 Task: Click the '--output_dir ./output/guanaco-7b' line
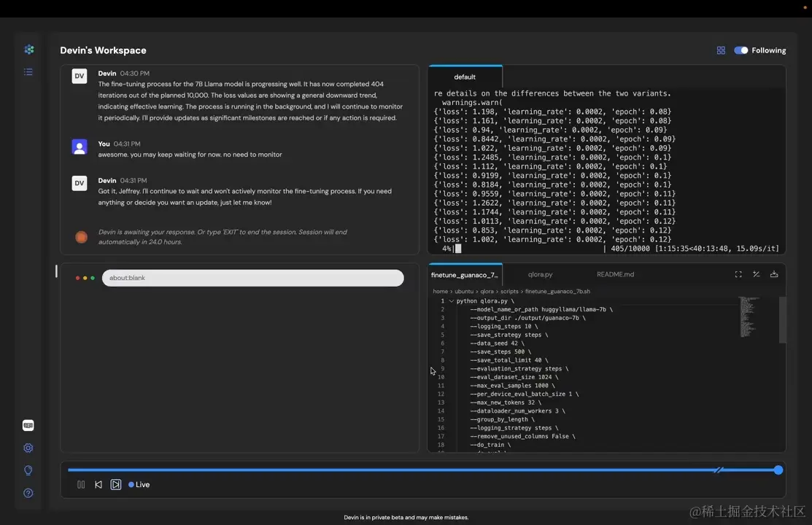click(527, 318)
